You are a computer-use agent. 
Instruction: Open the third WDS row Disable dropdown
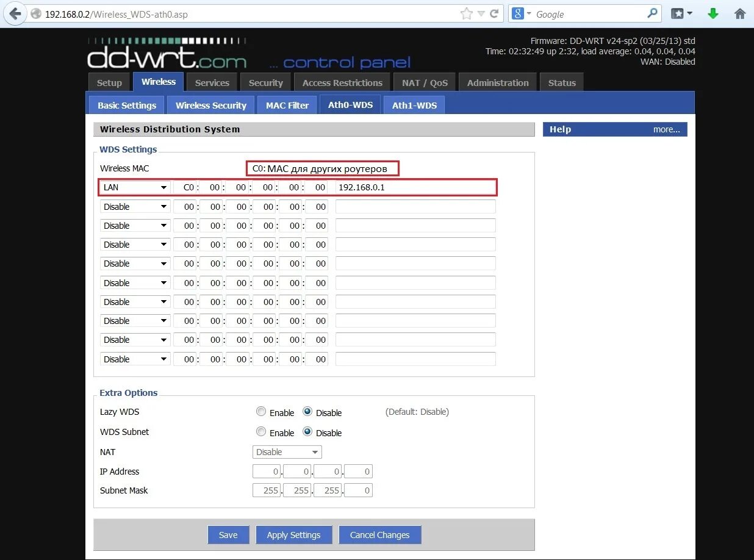135,226
